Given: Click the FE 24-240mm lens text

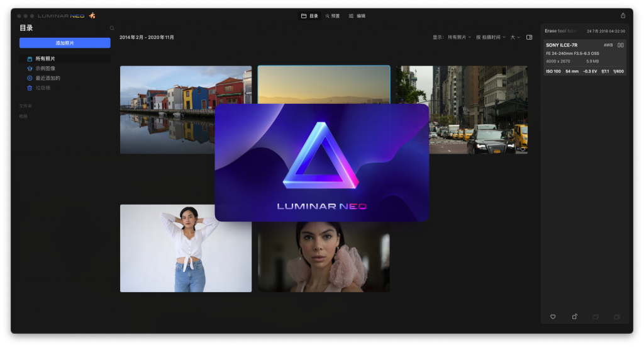Looking at the screenshot, I should point(572,54).
